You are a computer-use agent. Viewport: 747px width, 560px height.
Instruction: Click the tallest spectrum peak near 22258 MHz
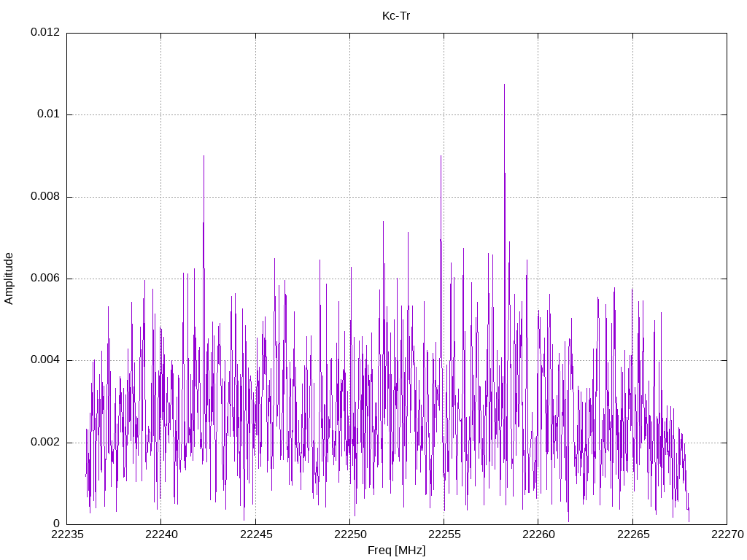point(505,85)
